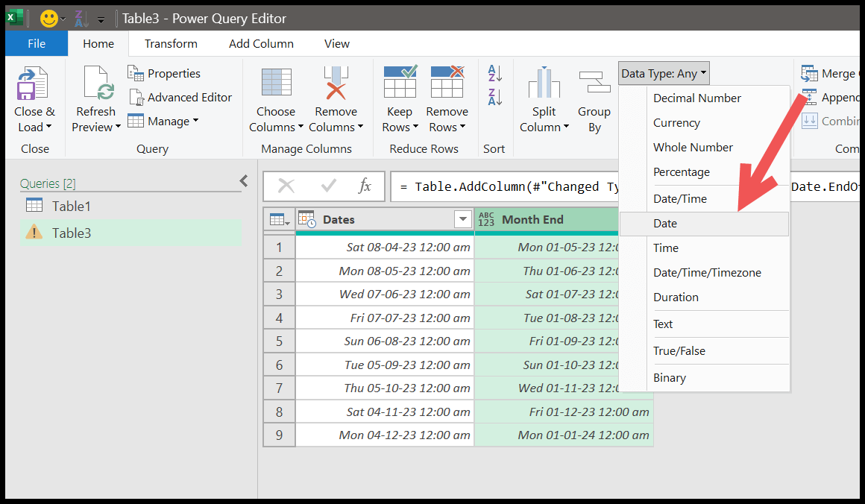This screenshot has width=865, height=504.
Task: Click the Combine Files icon
Action: pyautogui.click(x=809, y=120)
